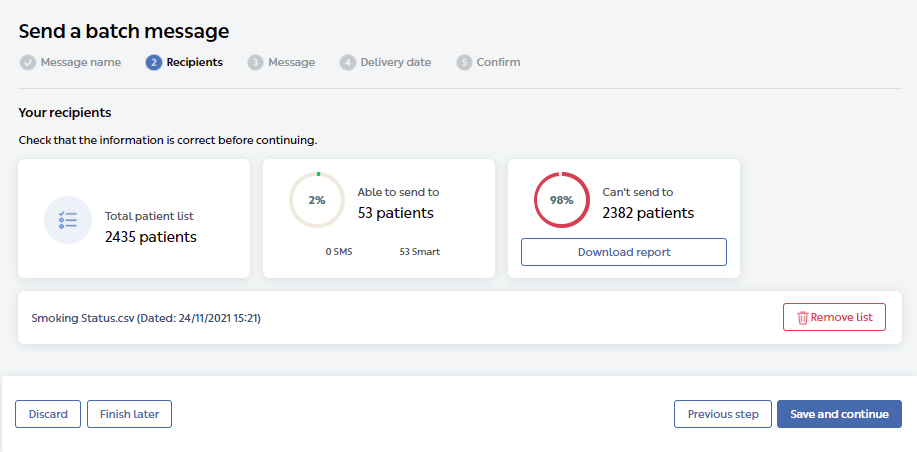
Task: Click the completed checkmark step icon
Action: click(x=27, y=62)
